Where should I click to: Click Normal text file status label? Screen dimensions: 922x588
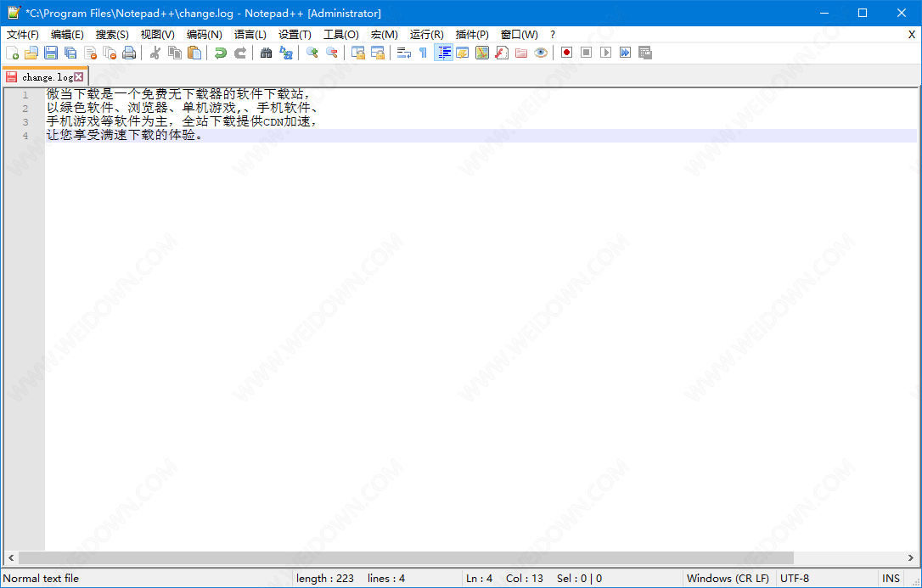41,579
